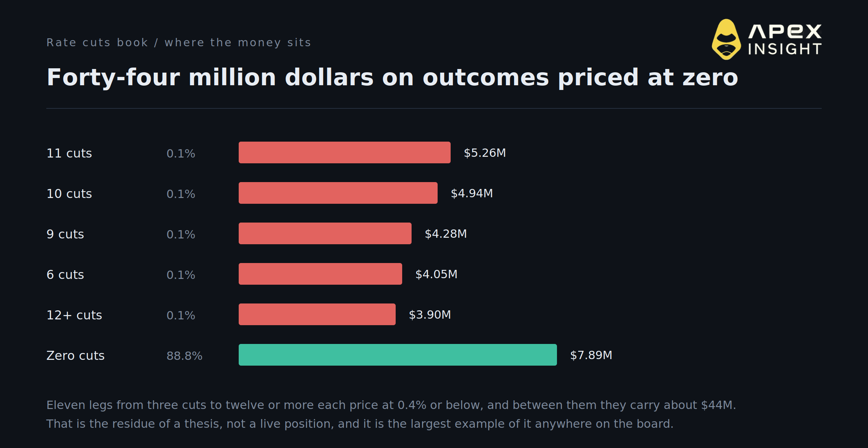Select the 11 cuts red bar
The height and width of the screenshot is (448, 868).
(x=344, y=152)
